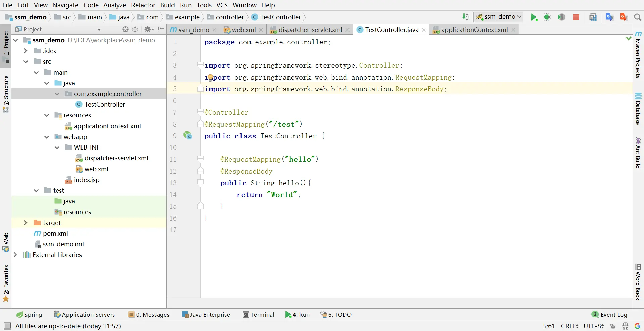This screenshot has width=644, height=331.
Task: Open Project Structure dialog icon
Action: (x=593, y=17)
